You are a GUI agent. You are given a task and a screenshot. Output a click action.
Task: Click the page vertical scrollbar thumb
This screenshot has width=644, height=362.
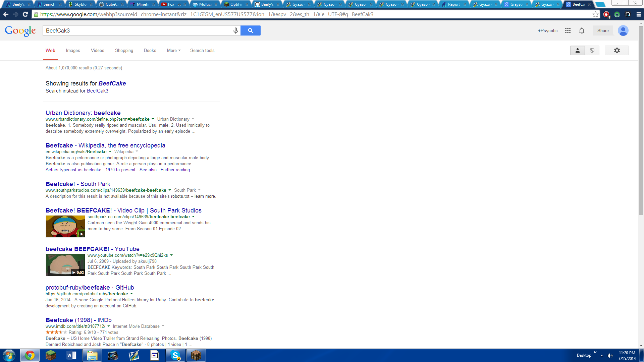point(641,121)
